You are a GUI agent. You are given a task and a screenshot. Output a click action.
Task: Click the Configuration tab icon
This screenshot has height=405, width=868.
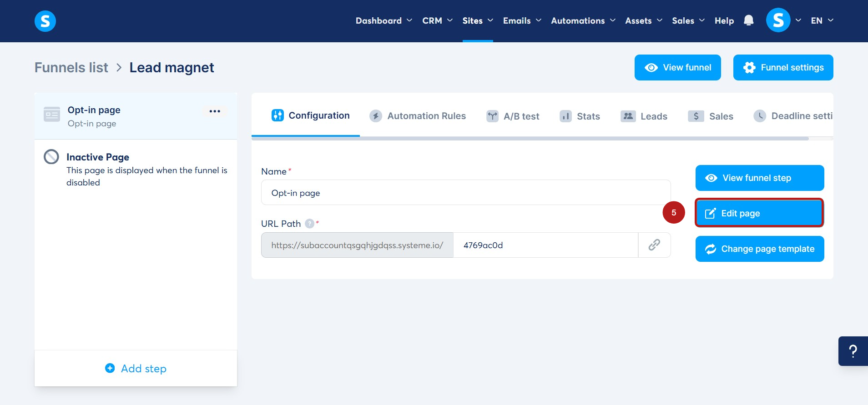tap(278, 115)
